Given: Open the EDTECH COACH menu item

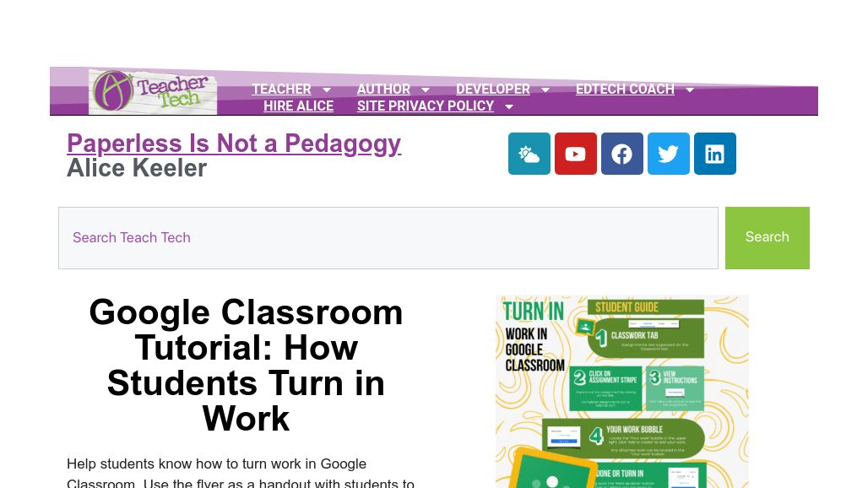Looking at the screenshot, I should (x=625, y=89).
